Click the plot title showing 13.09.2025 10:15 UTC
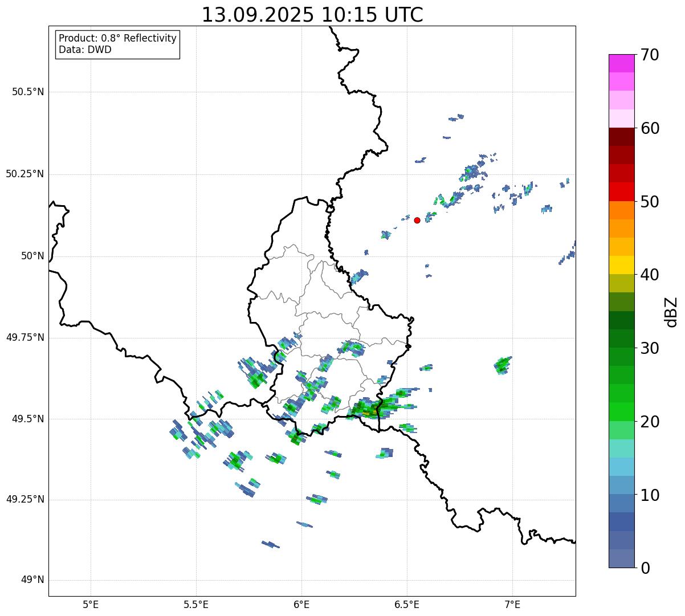This screenshot has height=616, width=685. pos(312,15)
